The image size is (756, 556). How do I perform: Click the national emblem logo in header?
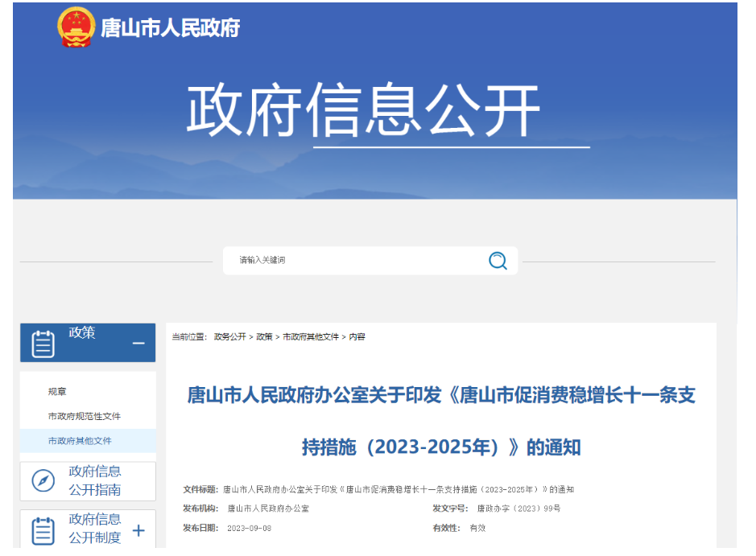(x=76, y=27)
